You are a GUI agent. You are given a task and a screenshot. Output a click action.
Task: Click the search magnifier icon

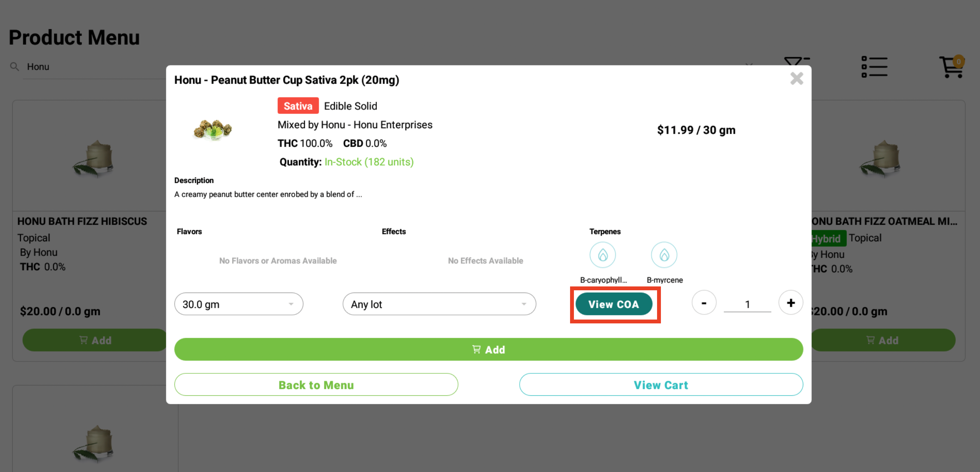[x=15, y=67]
